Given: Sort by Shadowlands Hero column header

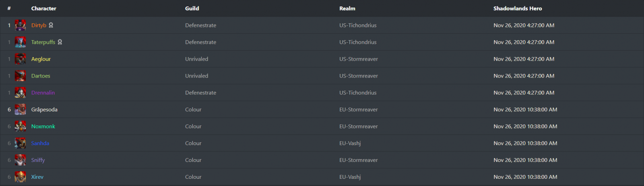Looking at the screenshot, I should (x=518, y=8).
